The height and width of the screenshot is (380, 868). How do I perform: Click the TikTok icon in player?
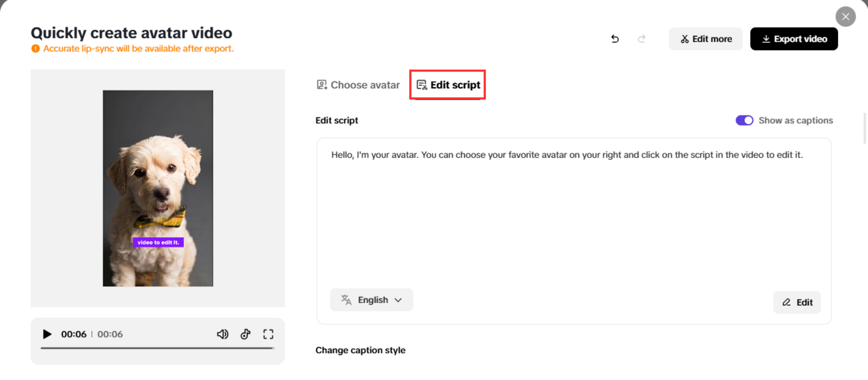pos(245,334)
